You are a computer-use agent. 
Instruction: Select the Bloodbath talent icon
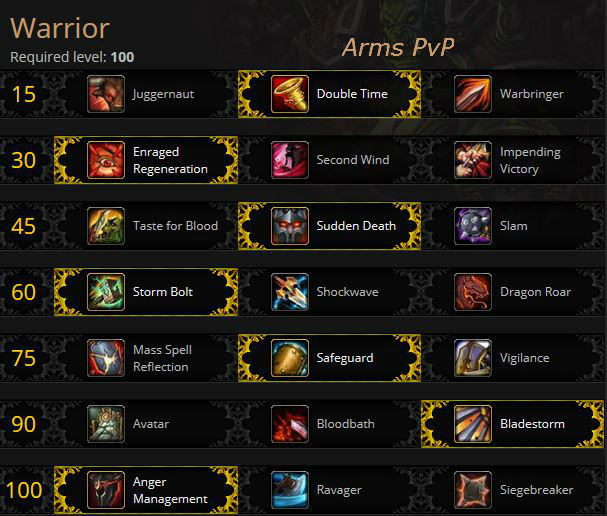click(290, 424)
